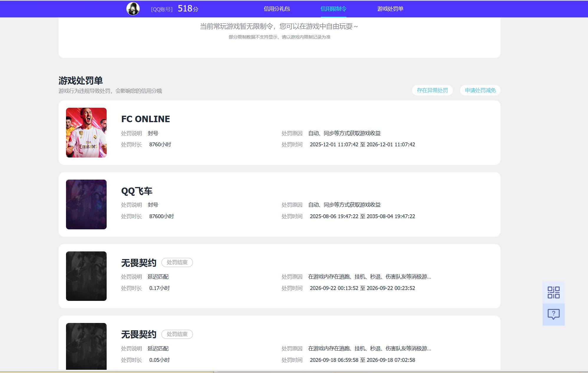Click the 申请处罚减免 button
588x373 pixels.
coord(480,90)
